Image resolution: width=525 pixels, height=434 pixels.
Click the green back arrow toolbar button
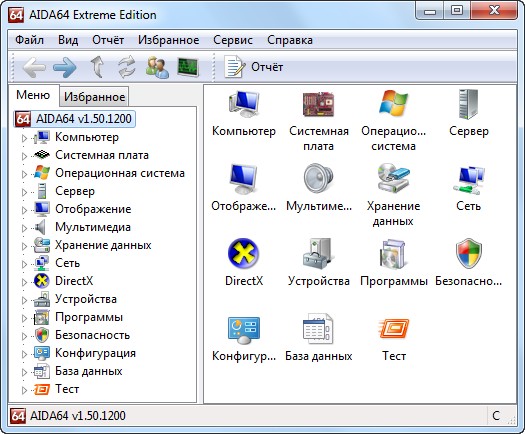point(34,67)
